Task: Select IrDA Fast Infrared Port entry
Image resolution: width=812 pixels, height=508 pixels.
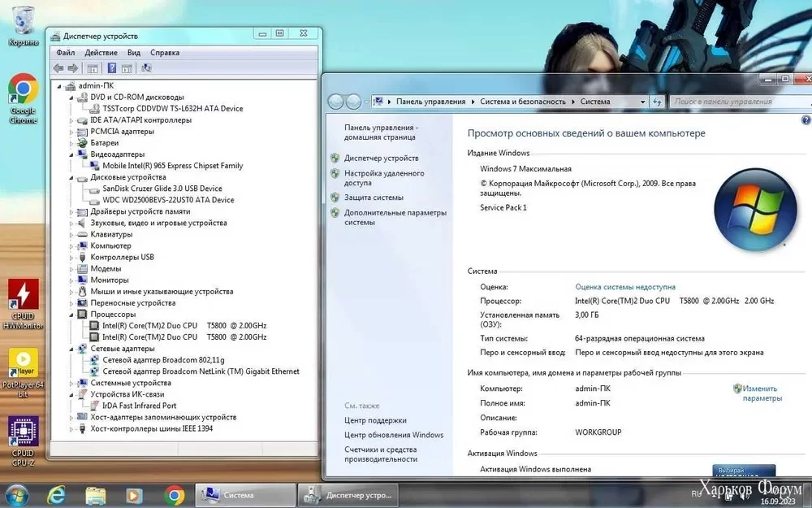Action: tap(139, 406)
